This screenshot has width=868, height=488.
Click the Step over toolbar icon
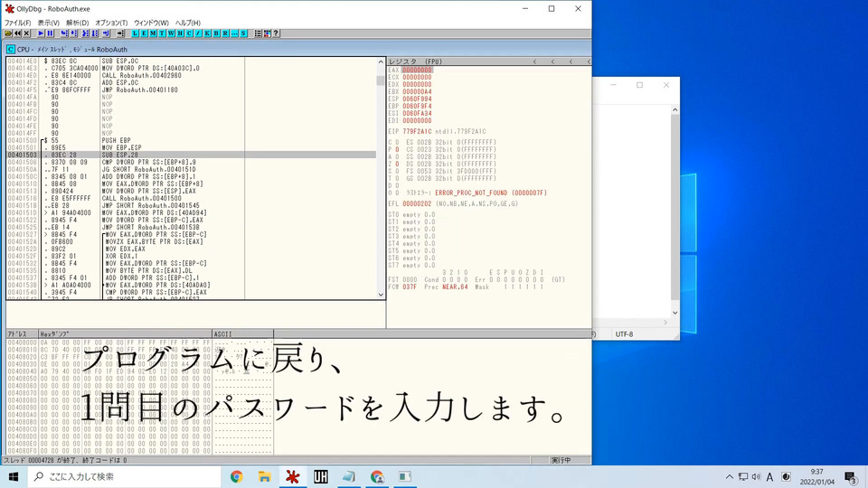[x=73, y=33]
